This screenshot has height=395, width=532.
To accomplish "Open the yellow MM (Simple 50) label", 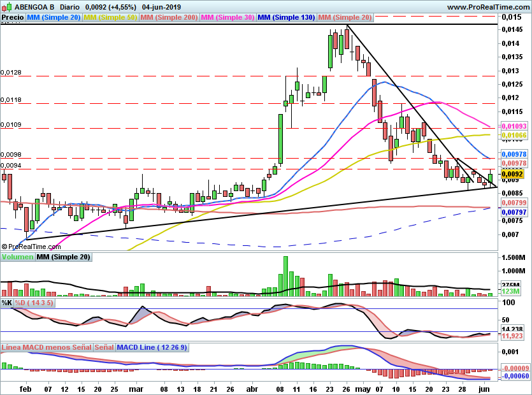I will (x=110, y=17).
